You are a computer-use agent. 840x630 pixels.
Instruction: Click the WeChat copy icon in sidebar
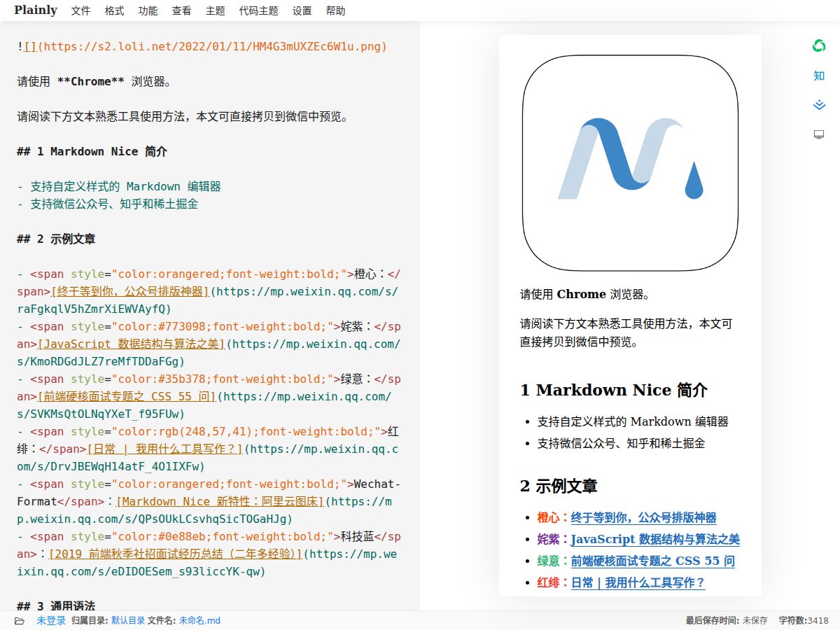point(818,46)
